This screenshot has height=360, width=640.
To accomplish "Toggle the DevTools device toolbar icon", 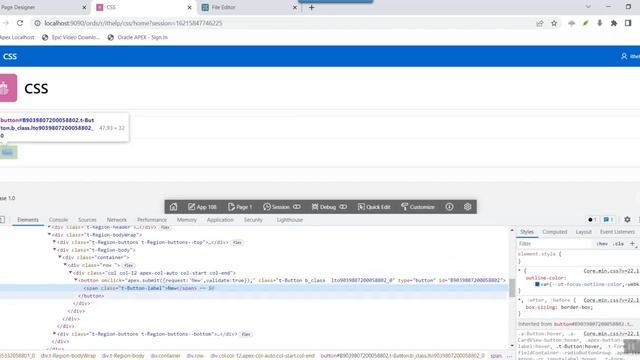I will (x=2, y=220).
